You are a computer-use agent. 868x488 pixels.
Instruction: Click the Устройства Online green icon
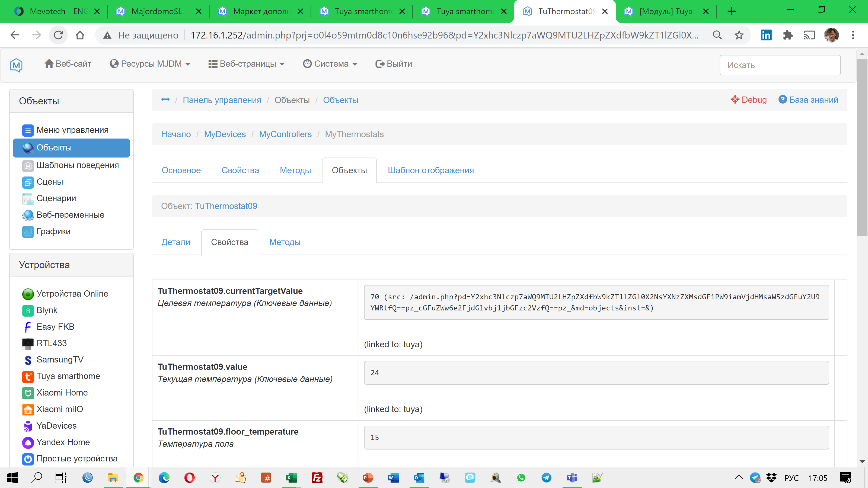pyautogui.click(x=28, y=294)
